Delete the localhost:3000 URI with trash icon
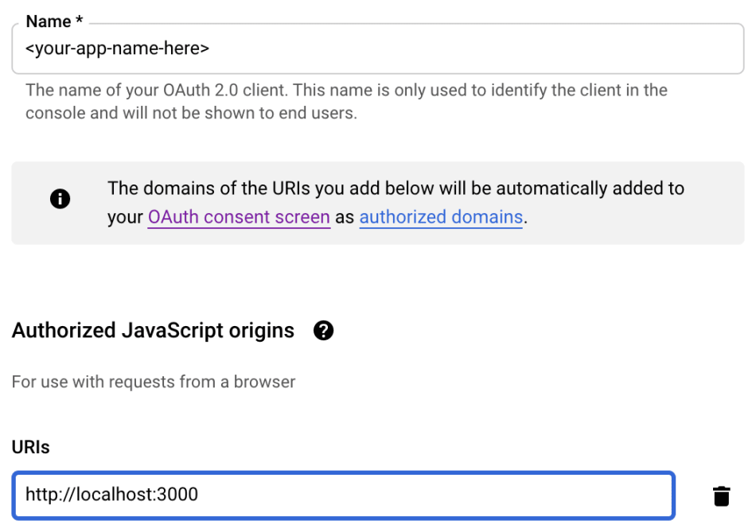Screen dimensions: 756x532 [721, 496]
